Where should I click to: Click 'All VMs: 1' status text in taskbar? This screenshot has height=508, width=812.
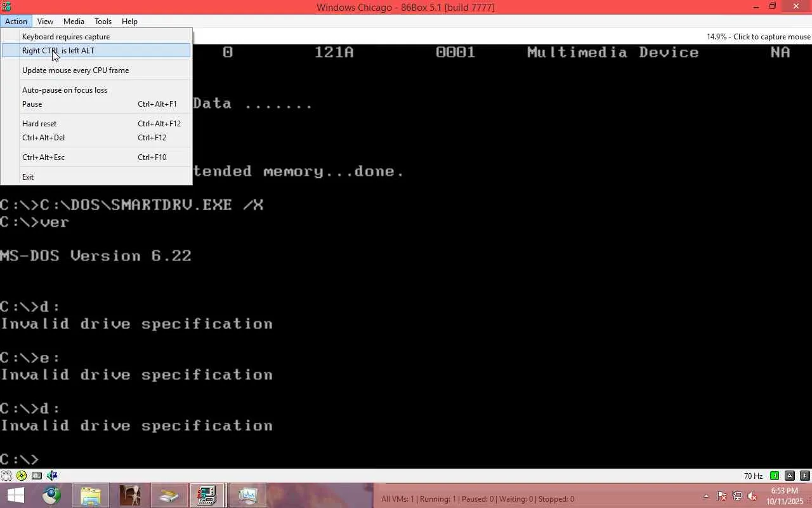398,499
